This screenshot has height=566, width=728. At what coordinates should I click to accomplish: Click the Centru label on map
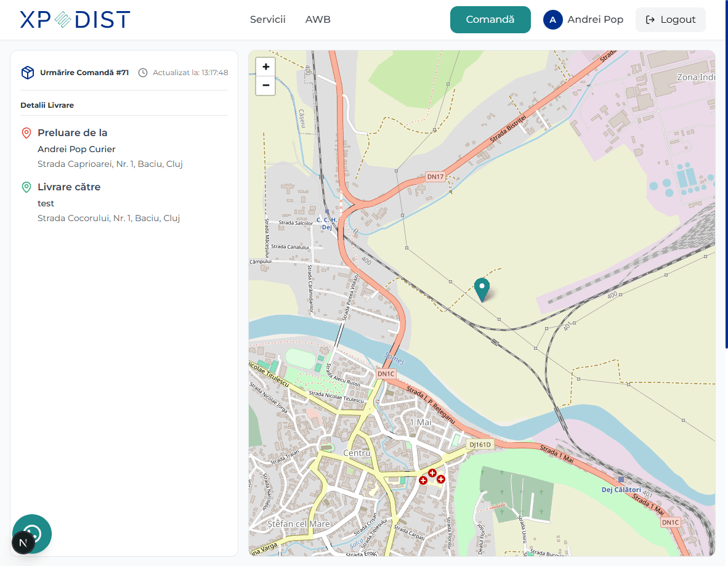pos(357,453)
